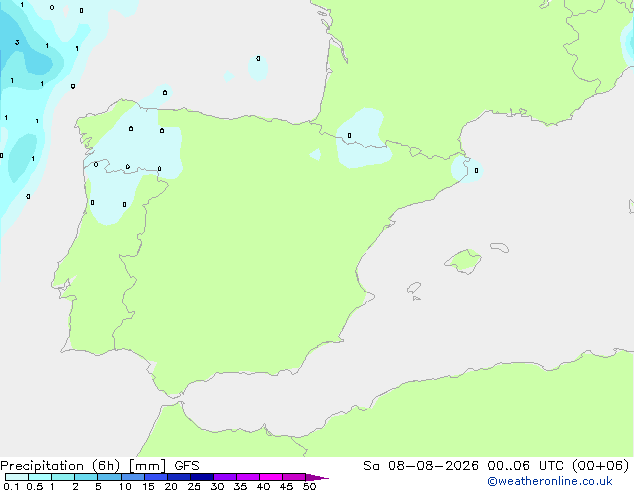This screenshot has width=634, height=490.
Task: Click the 'Precipitation (6h) [mm] GFS' title
Action: [100, 466]
